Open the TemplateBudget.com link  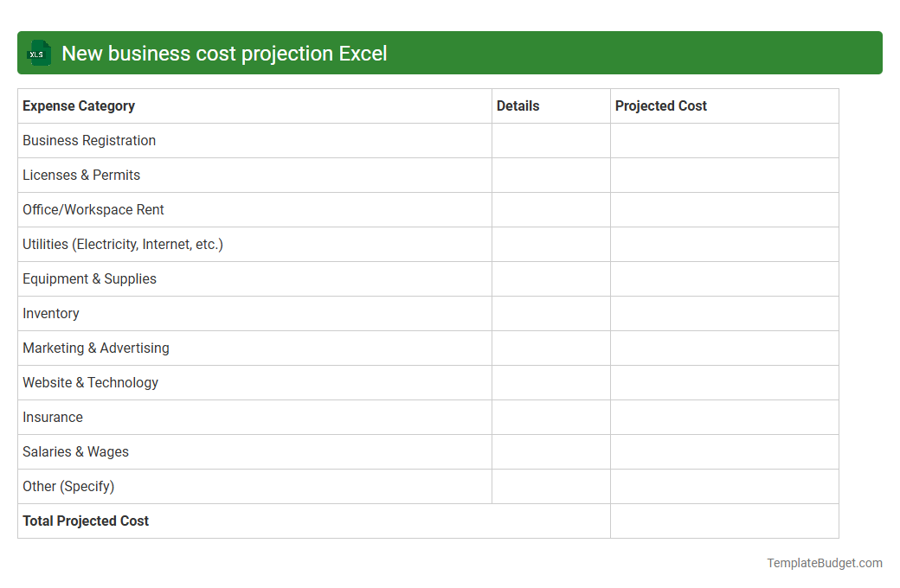click(x=824, y=563)
